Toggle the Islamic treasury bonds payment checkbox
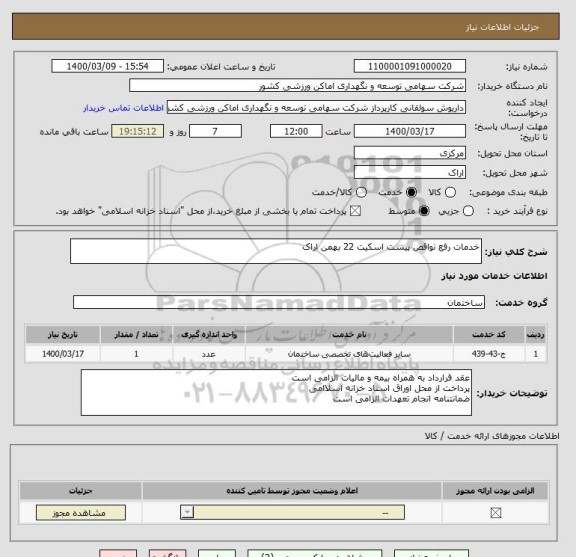 pyautogui.click(x=355, y=211)
